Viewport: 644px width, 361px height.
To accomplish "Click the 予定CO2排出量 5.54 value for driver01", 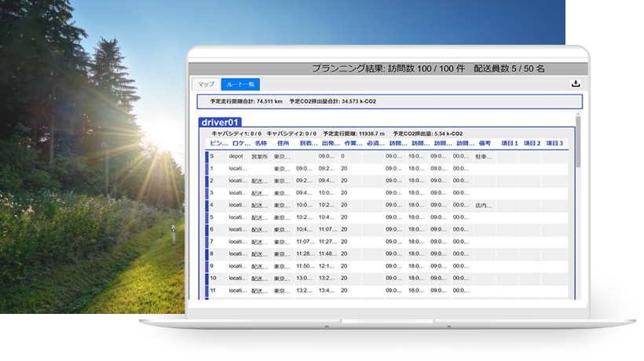I will click(427, 133).
